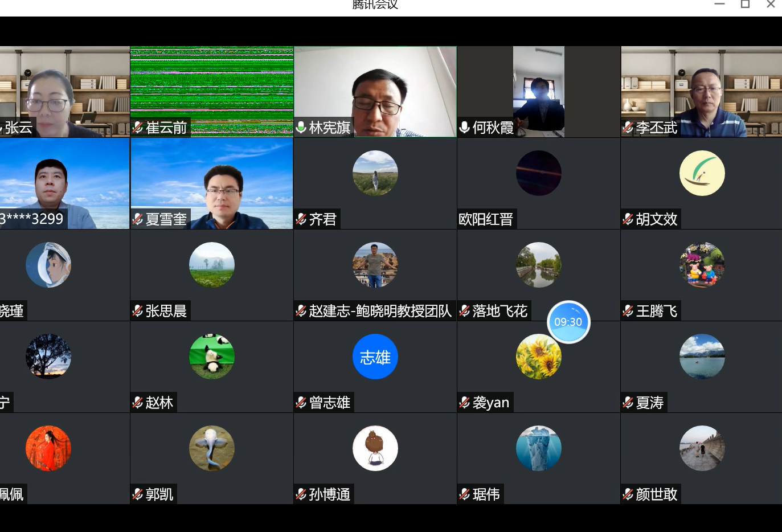Image resolution: width=782 pixels, height=532 pixels.
Task: Click muted mic icon next to 孙博通
Action: [x=301, y=494]
